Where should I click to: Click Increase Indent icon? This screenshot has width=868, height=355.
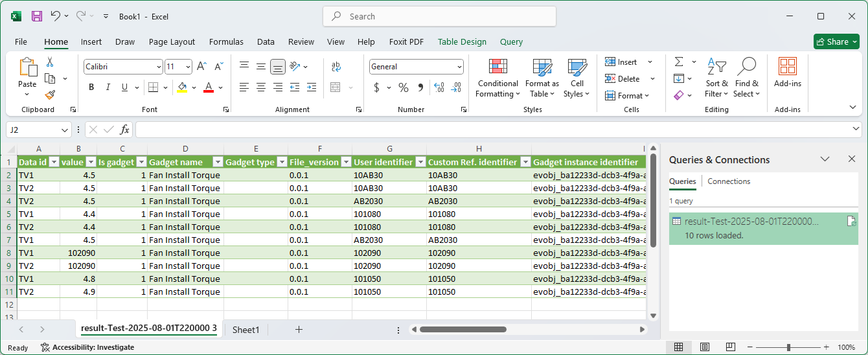pos(312,87)
